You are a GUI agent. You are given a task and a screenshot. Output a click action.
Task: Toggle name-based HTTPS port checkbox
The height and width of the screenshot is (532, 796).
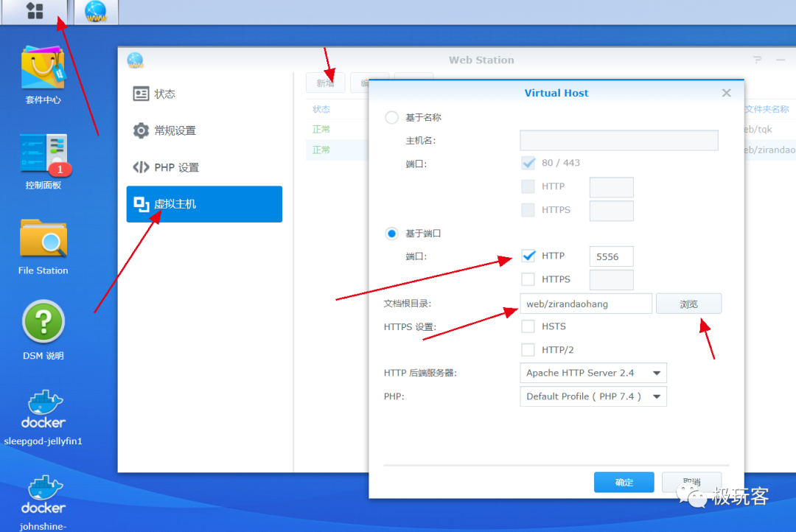tap(528, 210)
